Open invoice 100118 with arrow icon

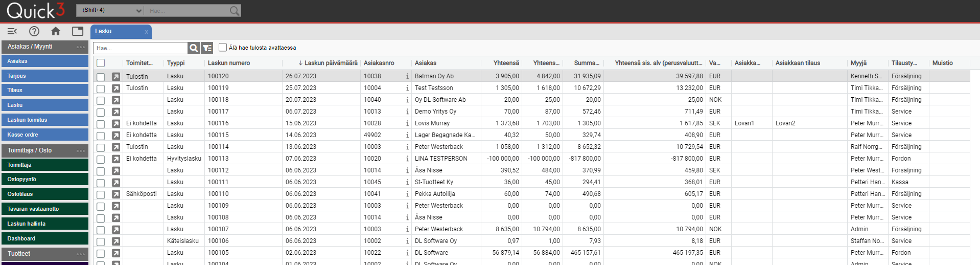(116, 100)
